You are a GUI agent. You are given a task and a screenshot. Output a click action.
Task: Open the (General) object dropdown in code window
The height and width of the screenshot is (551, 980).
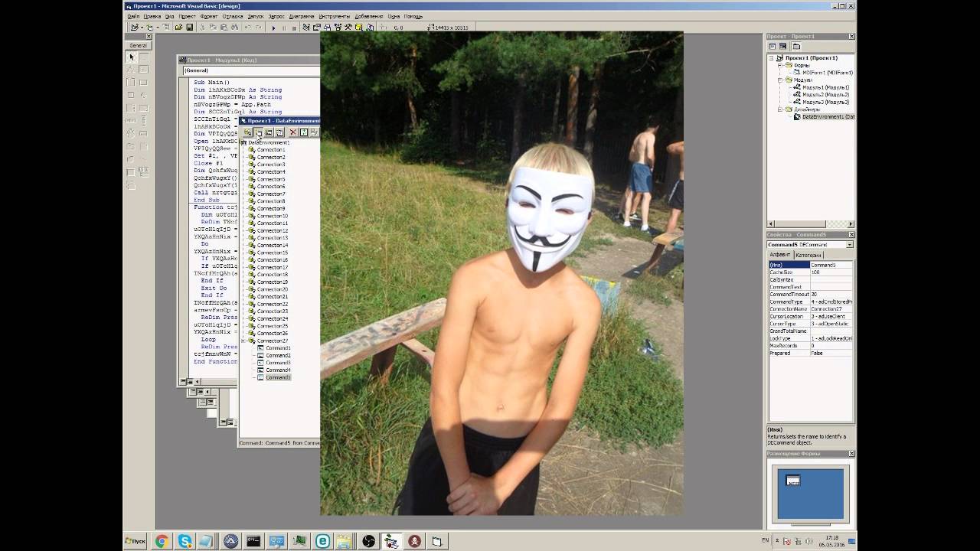click(x=251, y=70)
